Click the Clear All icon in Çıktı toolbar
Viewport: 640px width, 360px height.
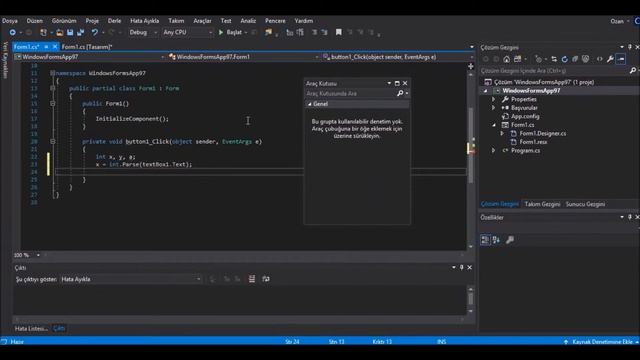point(252,279)
